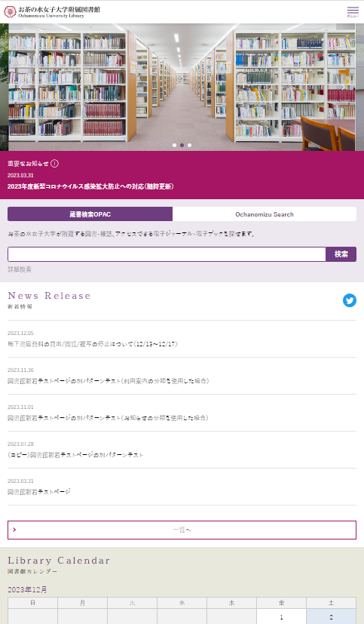364x624 pixels.
Task: Open the hamburger menu icon
Action: point(353,11)
